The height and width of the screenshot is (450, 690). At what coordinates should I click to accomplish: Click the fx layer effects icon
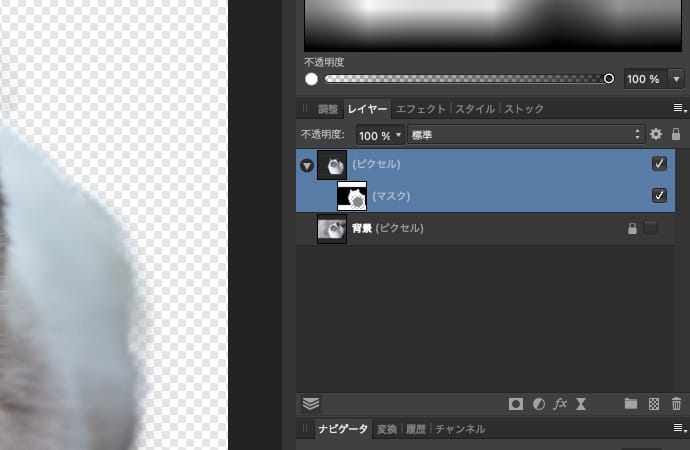[560, 404]
